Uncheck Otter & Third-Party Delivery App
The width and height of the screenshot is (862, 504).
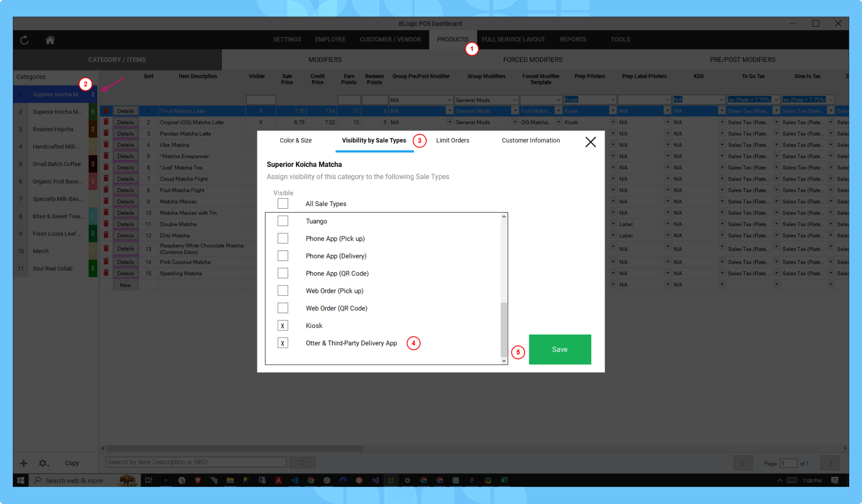point(283,343)
